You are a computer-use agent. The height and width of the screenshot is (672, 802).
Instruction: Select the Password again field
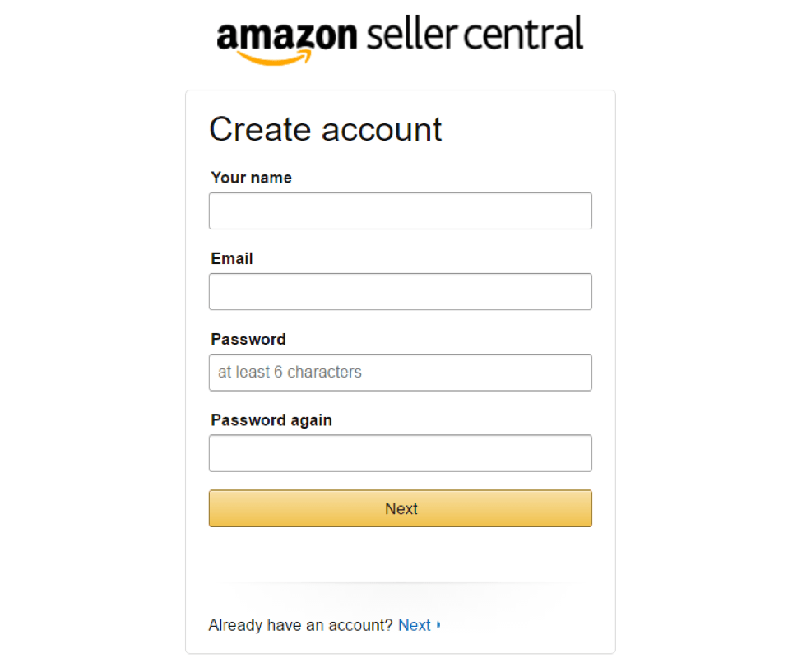click(x=400, y=453)
